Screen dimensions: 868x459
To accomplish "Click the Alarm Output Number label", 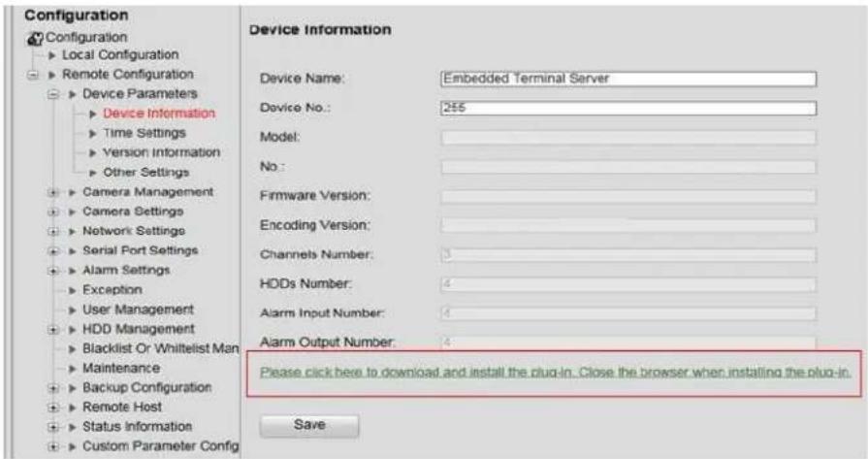I will [328, 343].
